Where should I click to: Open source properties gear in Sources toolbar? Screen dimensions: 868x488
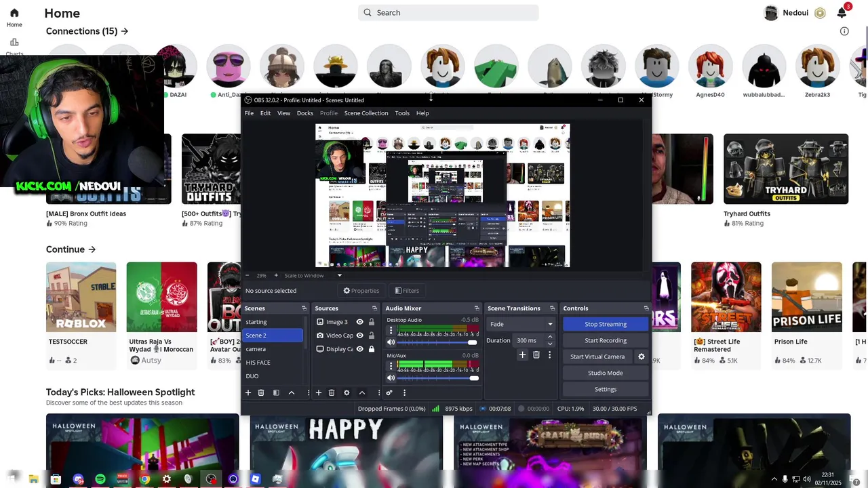[x=347, y=392]
